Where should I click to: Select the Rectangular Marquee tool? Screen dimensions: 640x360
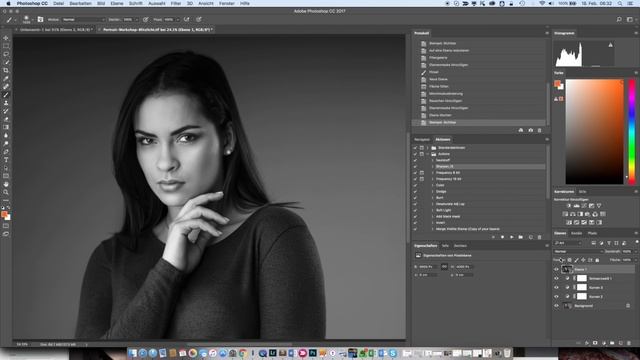6,46
